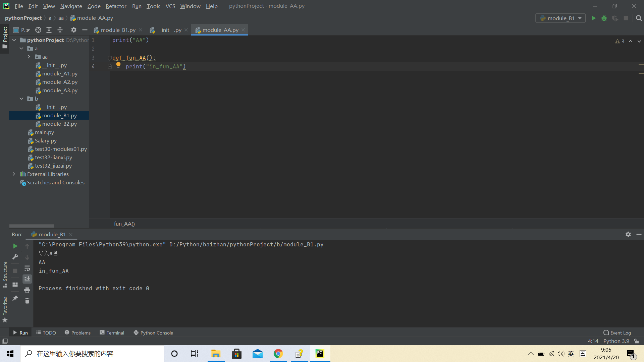Pin the Run tab
This screenshot has width=644, height=362.
pos(15,298)
